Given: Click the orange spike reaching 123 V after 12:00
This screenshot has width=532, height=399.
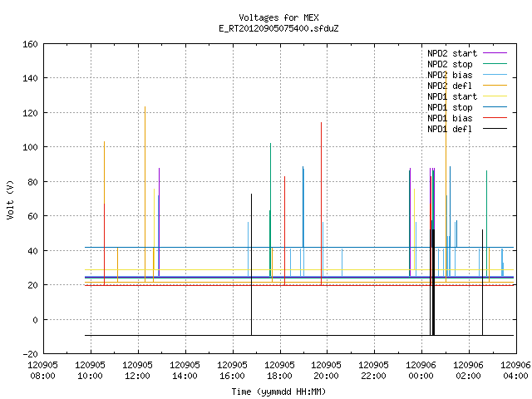Looking at the screenshot, I should (x=145, y=194).
